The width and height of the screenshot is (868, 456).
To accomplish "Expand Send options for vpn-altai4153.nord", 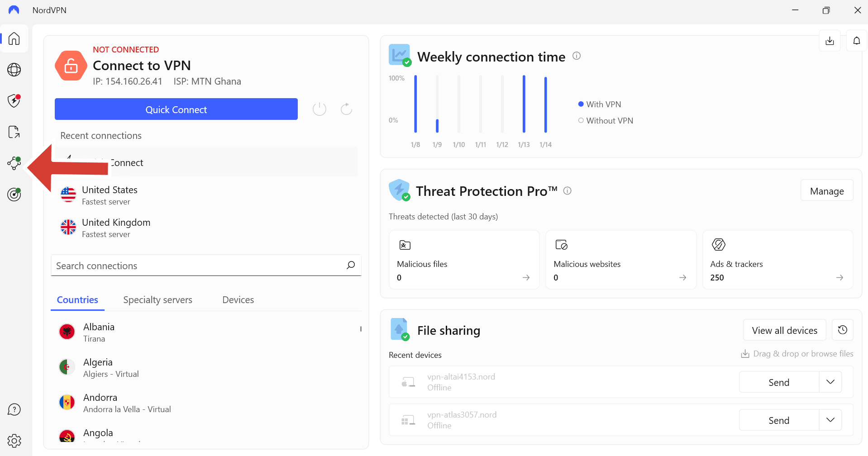I will [x=830, y=382].
